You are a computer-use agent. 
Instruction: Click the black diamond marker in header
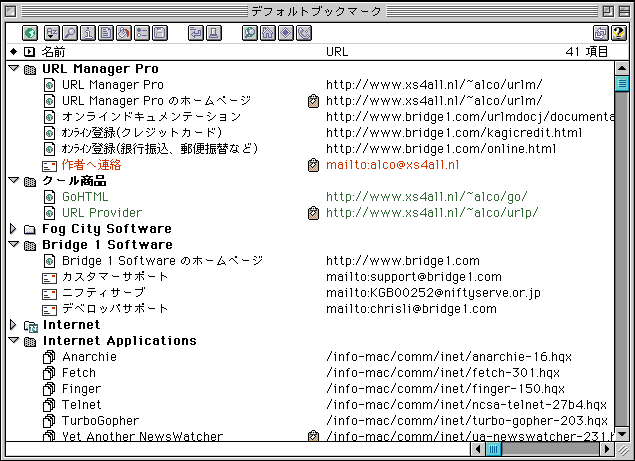(x=14, y=51)
